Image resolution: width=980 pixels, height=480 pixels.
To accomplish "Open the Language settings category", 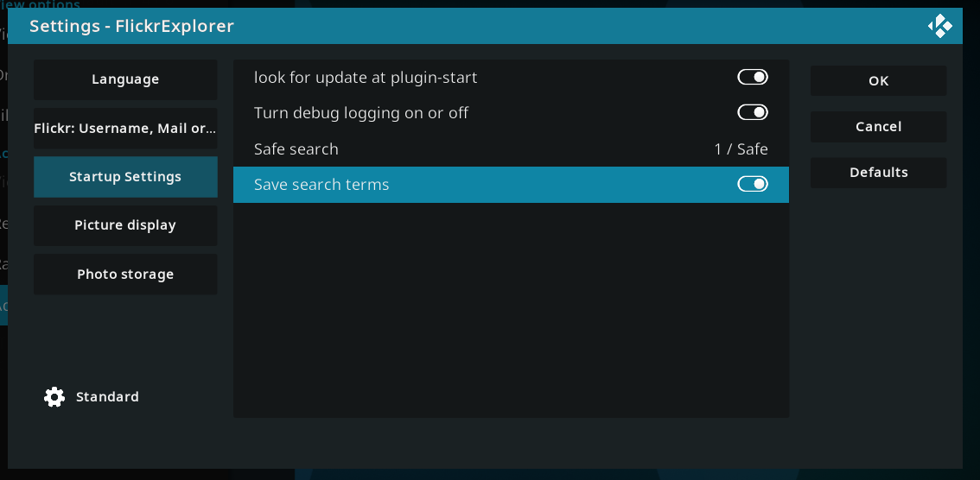I will pos(125,79).
